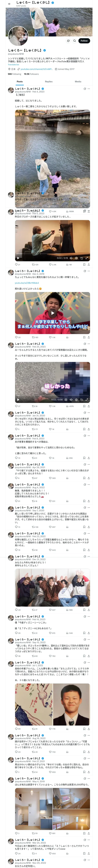Switch to the Replies tab
Screen dimensions: 98x868
[x=49, y=82]
